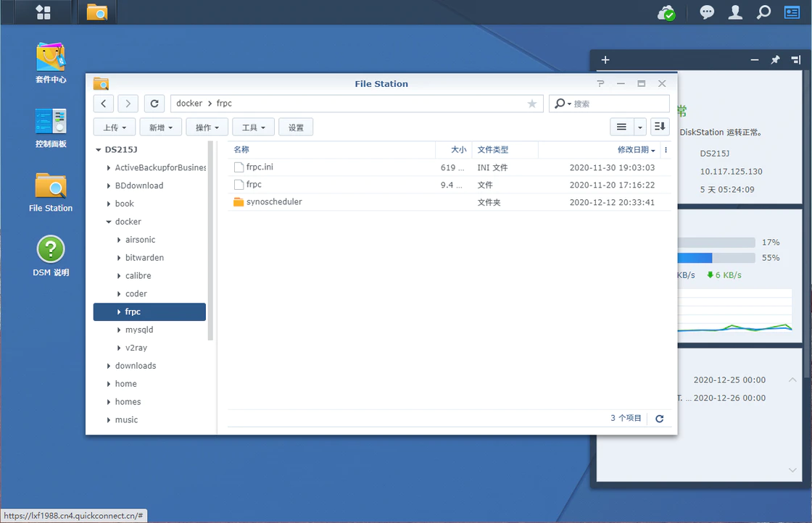Collapse the docker folder tree node
Screen dimensions: 812x523
(109, 222)
